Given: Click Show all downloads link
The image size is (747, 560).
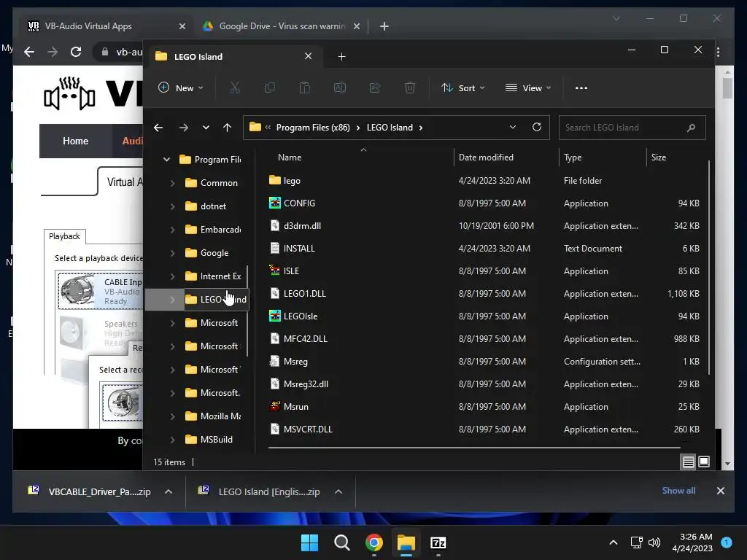Looking at the screenshot, I should [x=678, y=491].
